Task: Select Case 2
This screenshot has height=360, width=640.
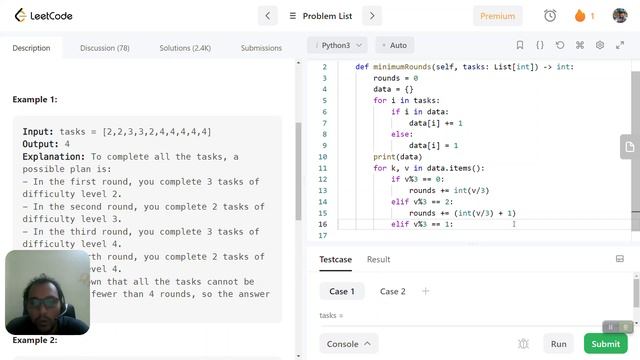Action: pos(392,291)
